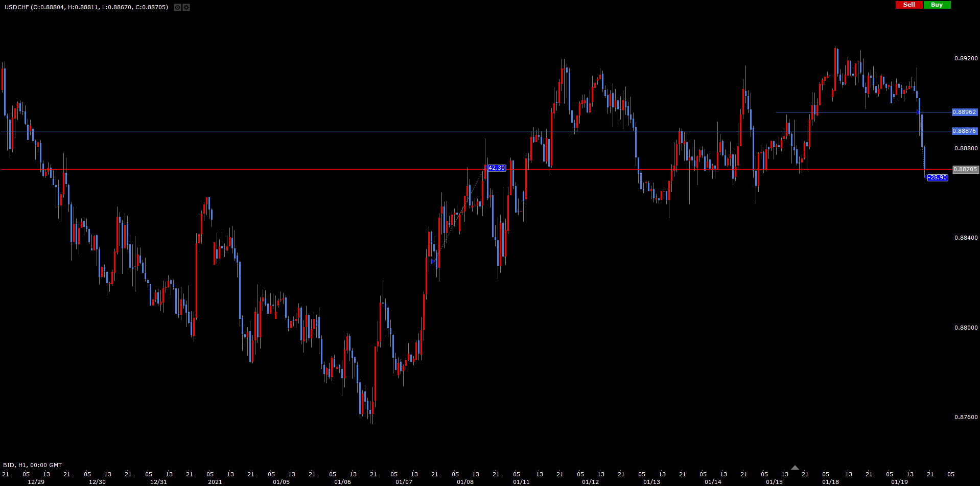Toggle the chart visibility eye icon

(177, 7)
